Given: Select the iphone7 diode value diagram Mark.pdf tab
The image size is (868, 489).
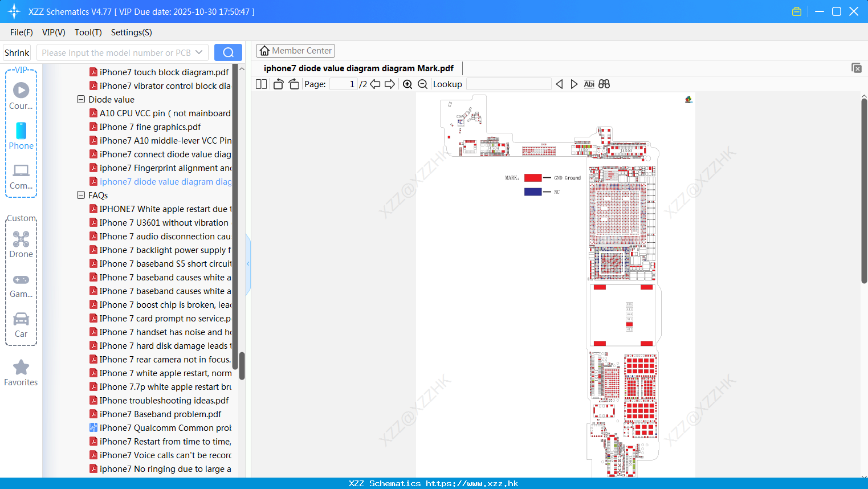Looking at the screenshot, I should (x=358, y=68).
